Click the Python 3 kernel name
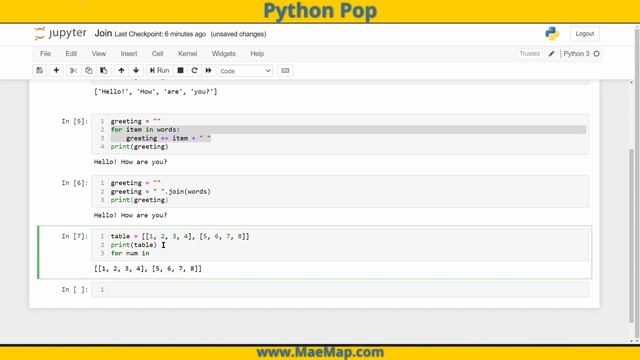The image size is (640, 360). (x=576, y=53)
